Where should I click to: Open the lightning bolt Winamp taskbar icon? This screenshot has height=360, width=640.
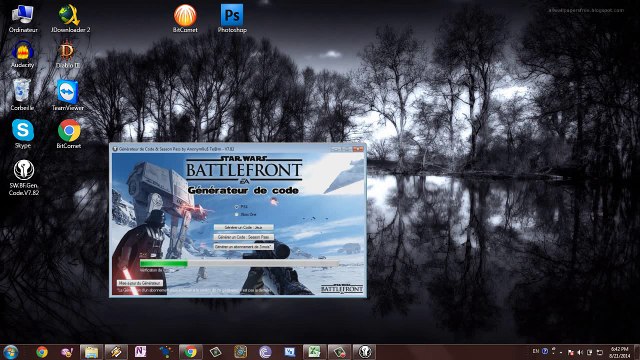point(116,352)
